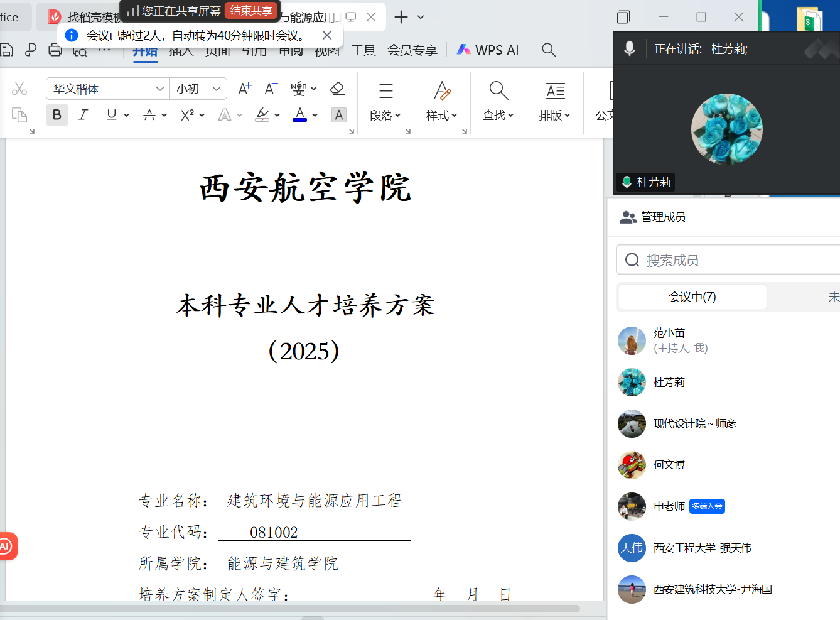Toggle Bold formatting button
The image size is (840, 620).
click(57, 115)
